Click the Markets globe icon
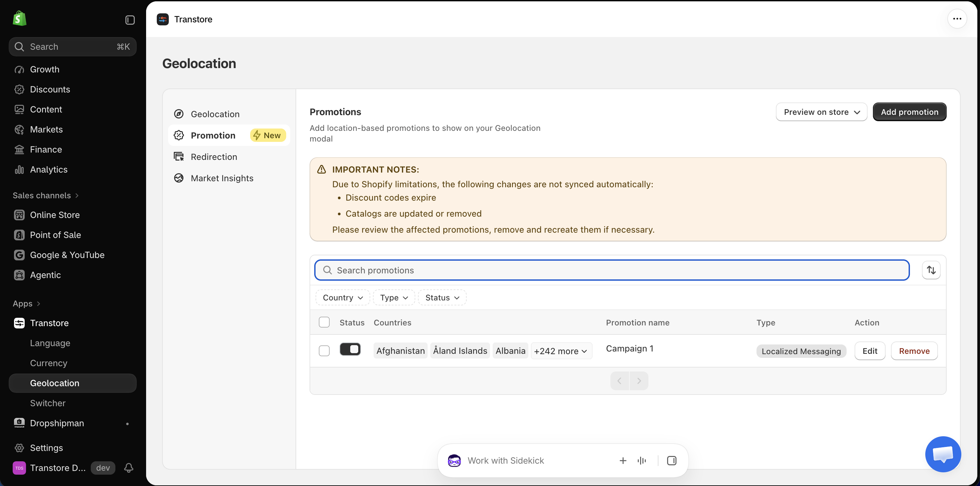 click(x=19, y=130)
